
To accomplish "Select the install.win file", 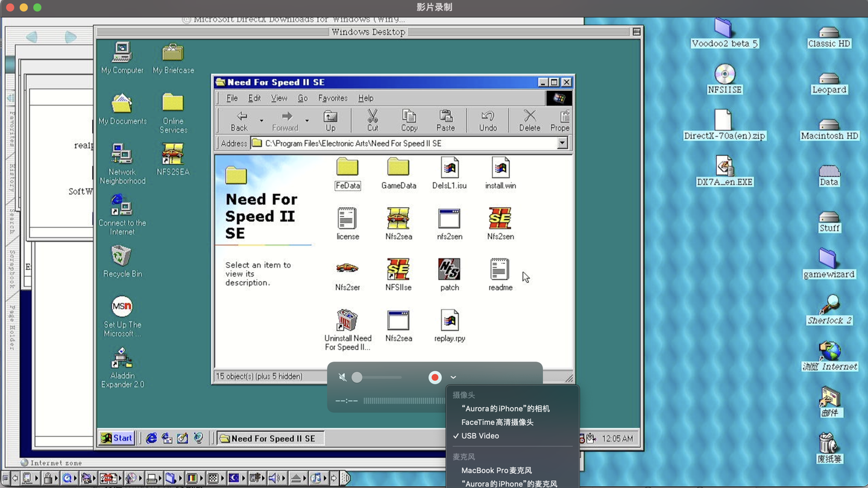I will [500, 173].
